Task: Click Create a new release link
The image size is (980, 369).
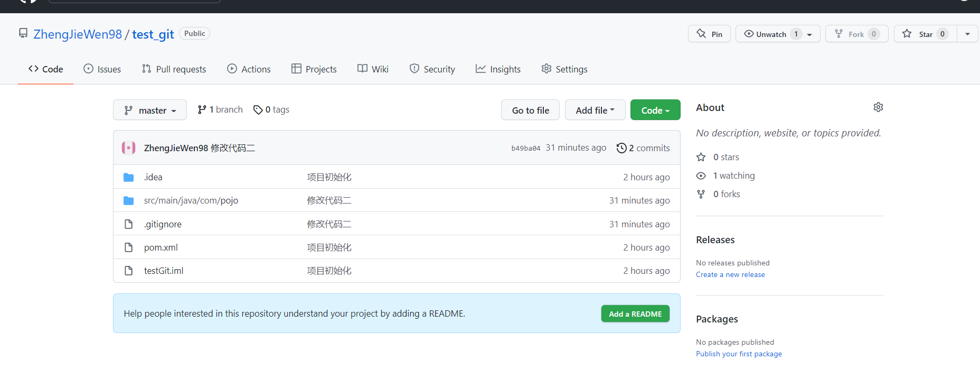Action: pos(730,274)
